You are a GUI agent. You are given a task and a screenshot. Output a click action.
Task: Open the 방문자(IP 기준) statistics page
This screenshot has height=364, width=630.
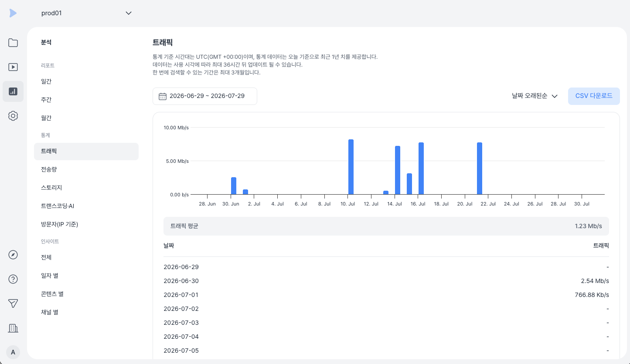click(x=86, y=224)
